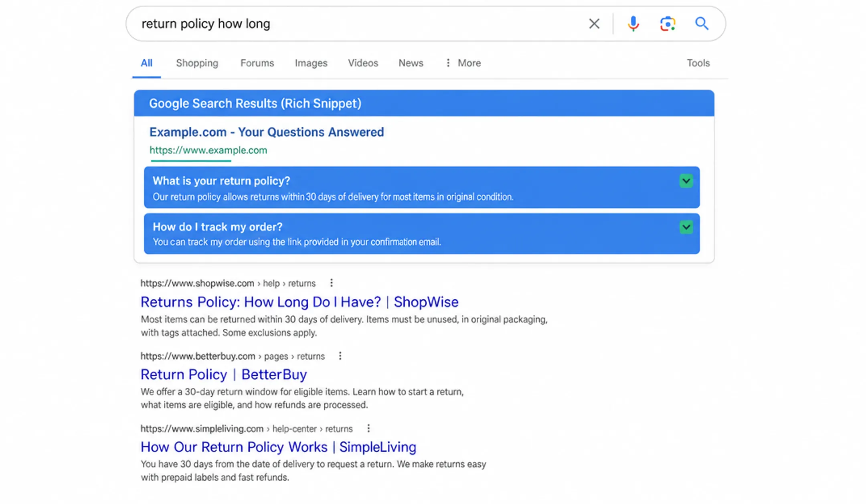Click BetterBuy snippet 'We offer a 30-day return window'

302,398
